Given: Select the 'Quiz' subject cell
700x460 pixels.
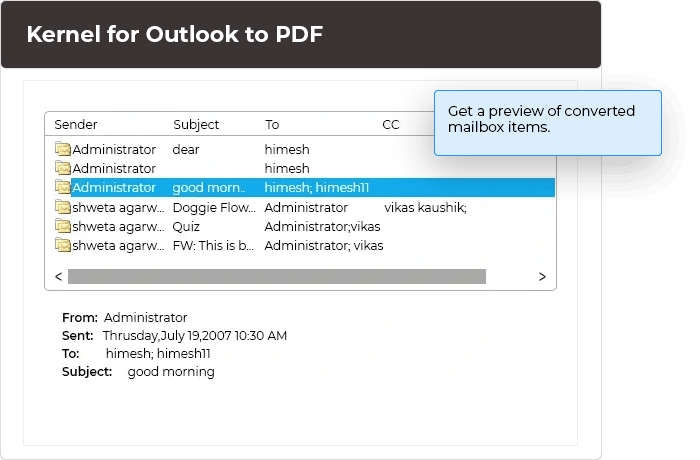Looking at the screenshot, I should point(186,226).
